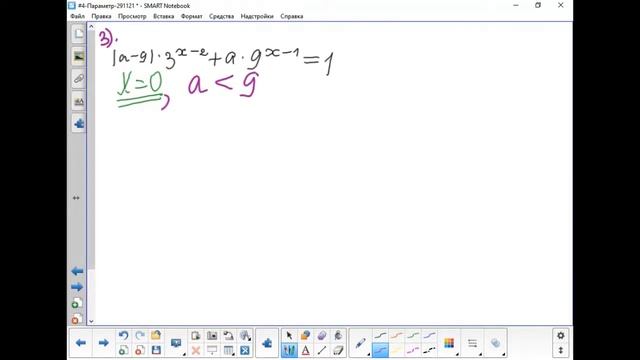Viewport: 640px width, 360px height.
Task: Click scrollbar down arrow in sidebar panel
Action: [91, 322]
